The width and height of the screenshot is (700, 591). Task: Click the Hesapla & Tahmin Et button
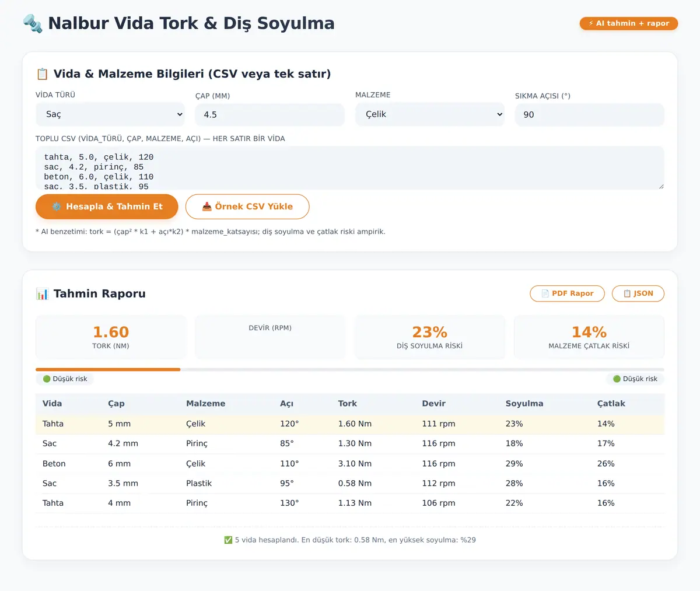coord(107,207)
